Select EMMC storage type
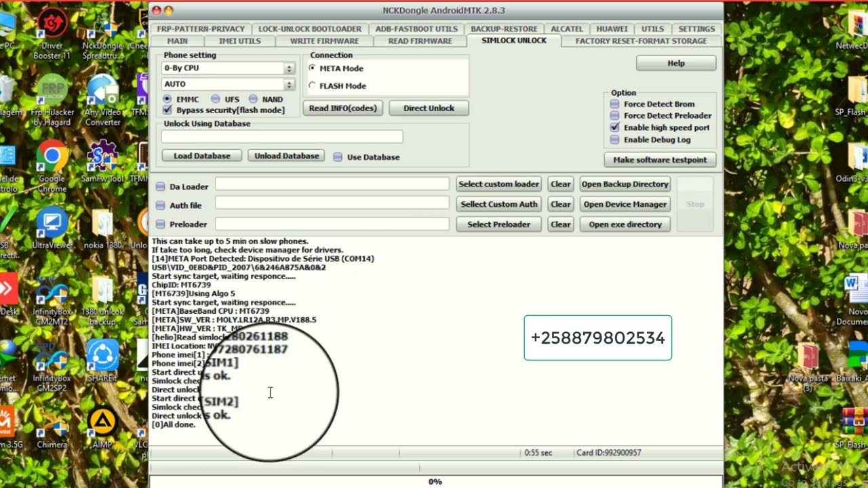Screen dimensions: 868x488 click(x=167, y=99)
